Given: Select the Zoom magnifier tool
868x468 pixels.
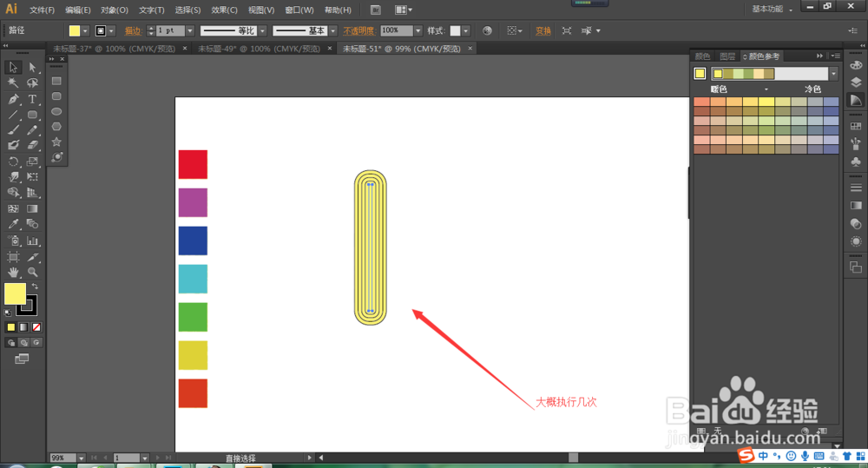Looking at the screenshot, I should [x=32, y=272].
